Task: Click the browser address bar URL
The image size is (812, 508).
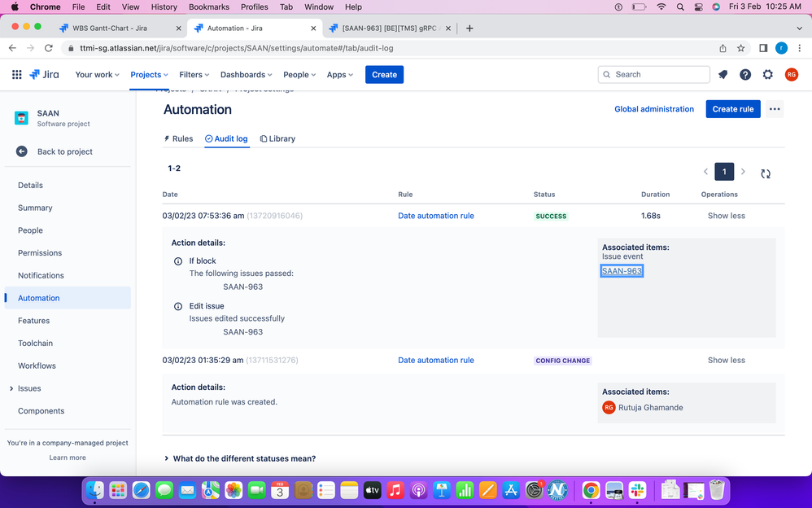Action: click(x=236, y=48)
